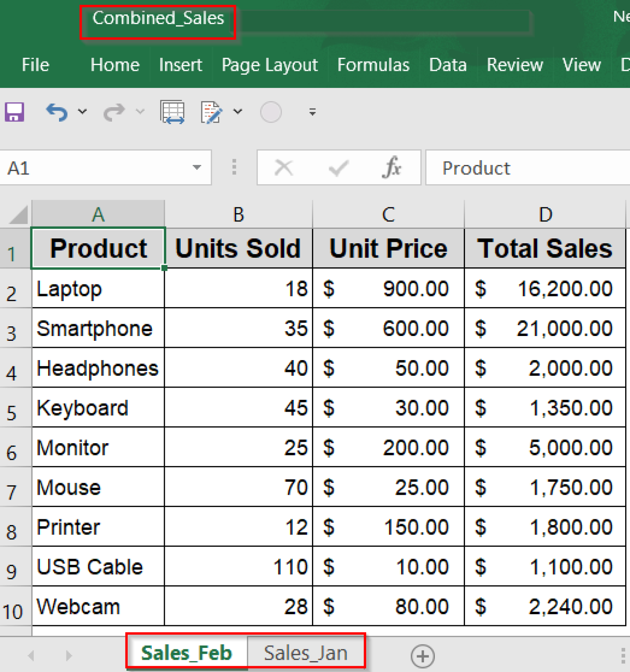Click the Enter checkmark icon in formula bar
Image resolution: width=630 pixels, height=672 pixels.
338,168
